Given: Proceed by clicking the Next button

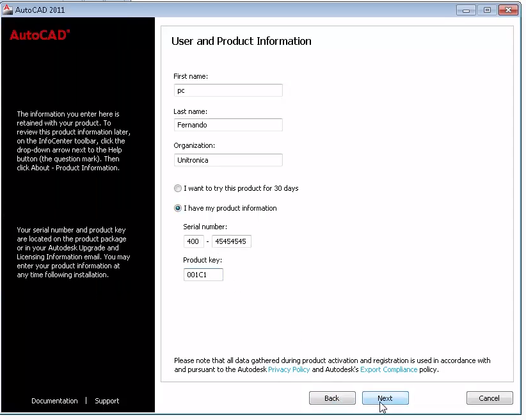Looking at the screenshot, I should point(385,398).
